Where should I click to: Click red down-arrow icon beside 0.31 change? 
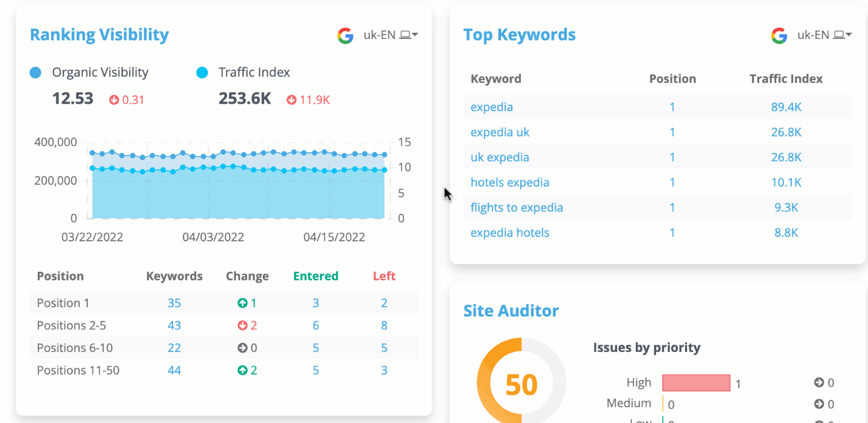tap(114, 100)
